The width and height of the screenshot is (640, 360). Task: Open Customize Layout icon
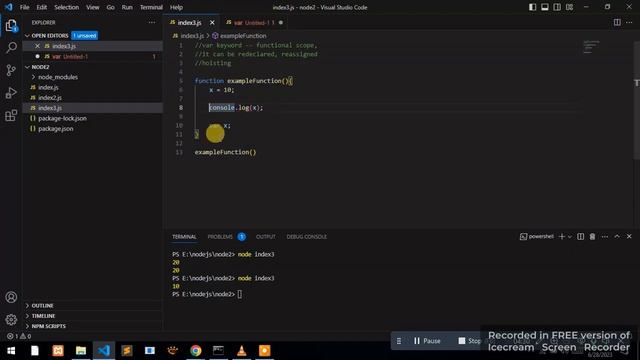569,7
